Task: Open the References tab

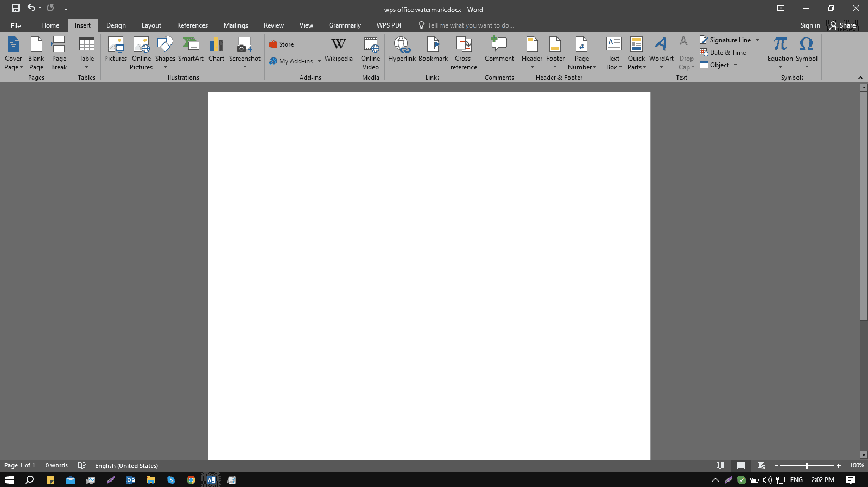Action: [x=192, y=25]
